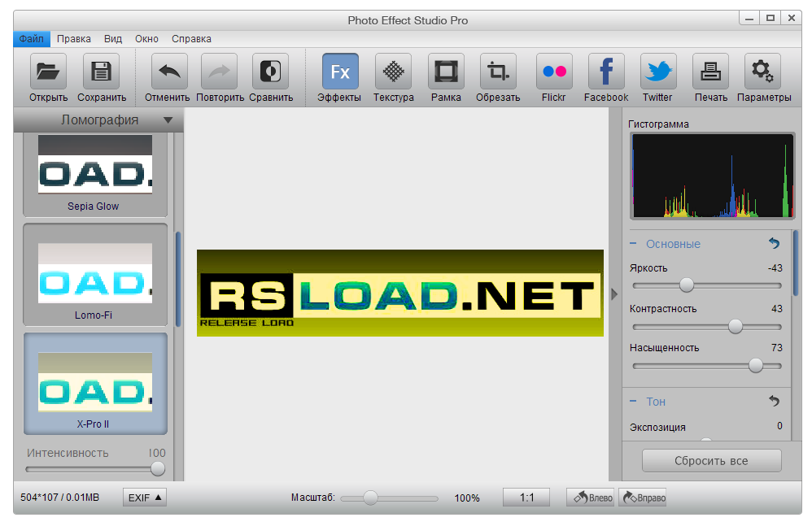Collapse the Тон section
The image size is (812, 526).
[x=633, y=401]
